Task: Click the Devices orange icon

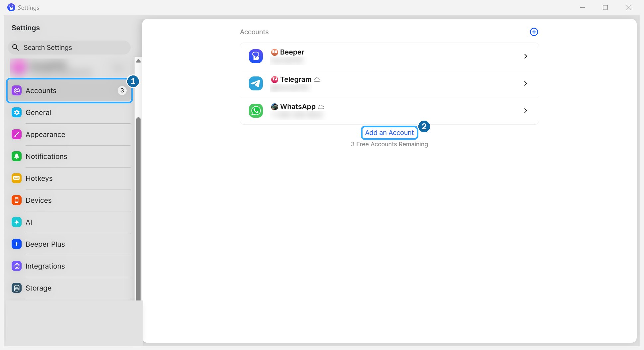Action: tap(17, 200)
